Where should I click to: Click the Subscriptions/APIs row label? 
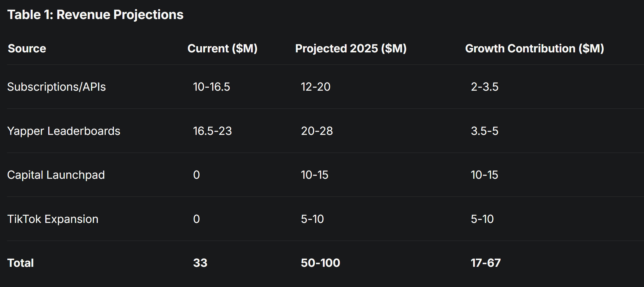(56, 87)
